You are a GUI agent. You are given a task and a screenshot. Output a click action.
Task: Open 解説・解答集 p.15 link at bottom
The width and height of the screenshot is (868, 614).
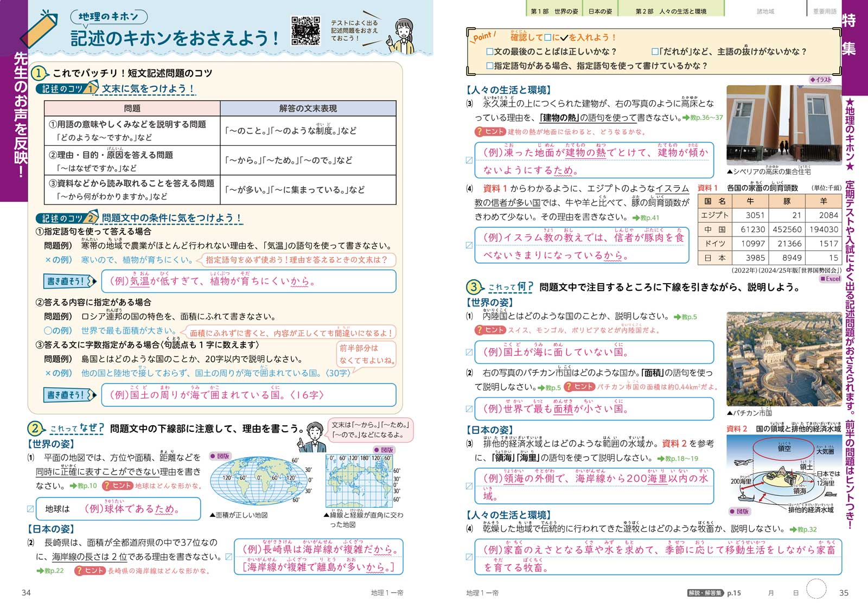[x=714, y=593]
